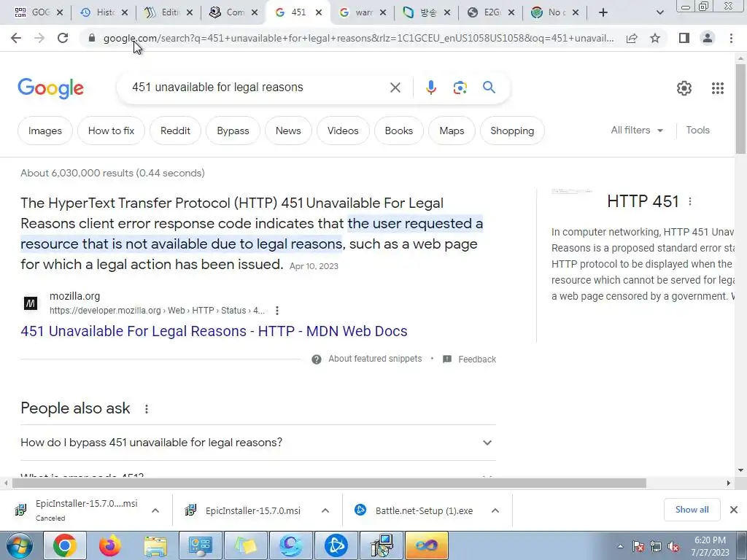
Task: Expand 'How do I bypass 451' question
Action: pos(258,443)
